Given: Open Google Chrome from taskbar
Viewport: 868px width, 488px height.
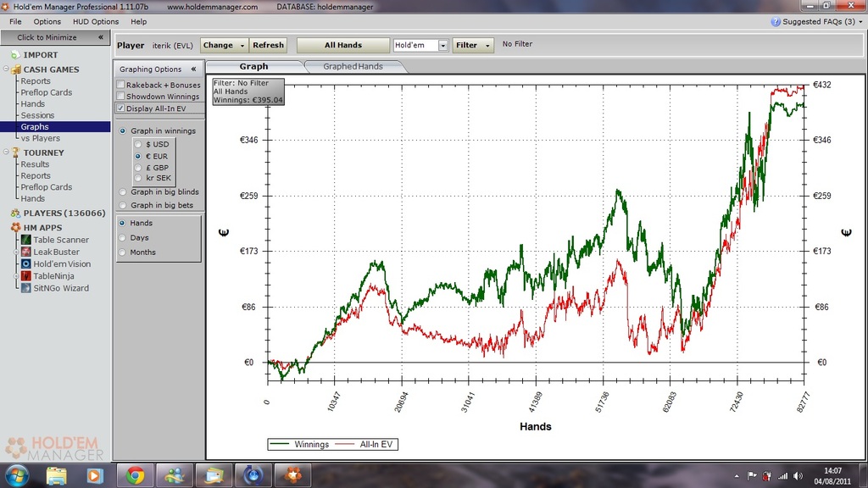Looking at the screenshot, I should tap(135, 475).
